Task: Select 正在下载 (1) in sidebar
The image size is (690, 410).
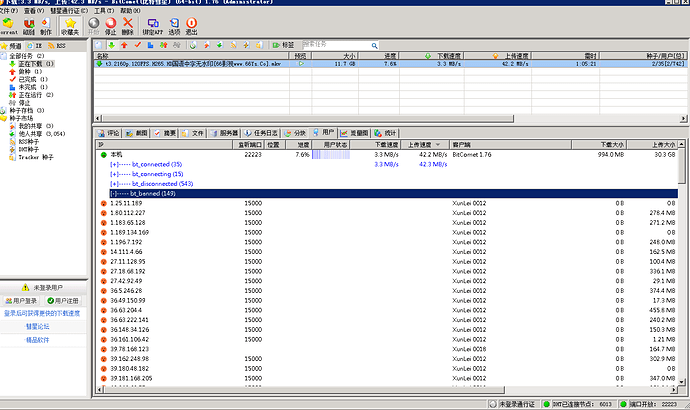Action: tap(30, 64)
